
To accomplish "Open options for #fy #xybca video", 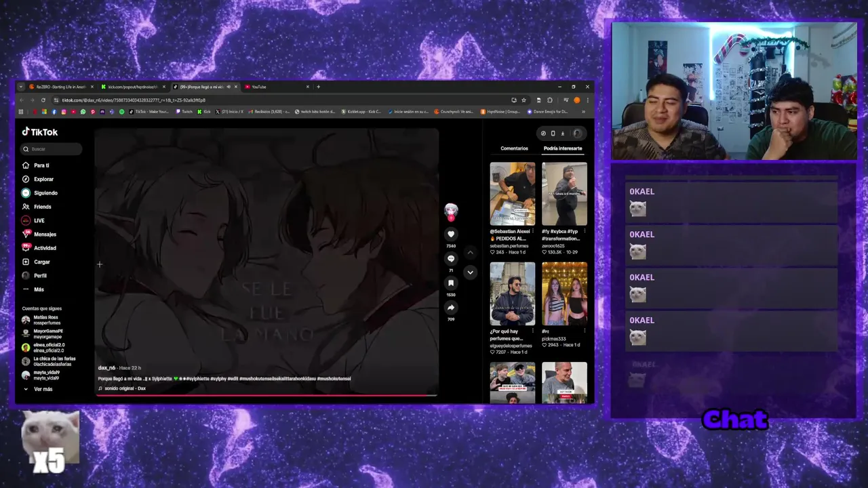I will [x=585, y=232].
